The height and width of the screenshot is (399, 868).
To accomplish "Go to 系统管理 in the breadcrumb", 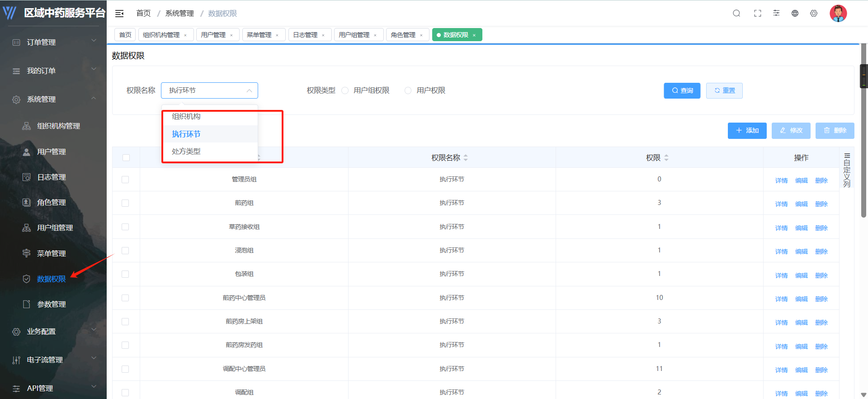I will click(x=179, y=14).
